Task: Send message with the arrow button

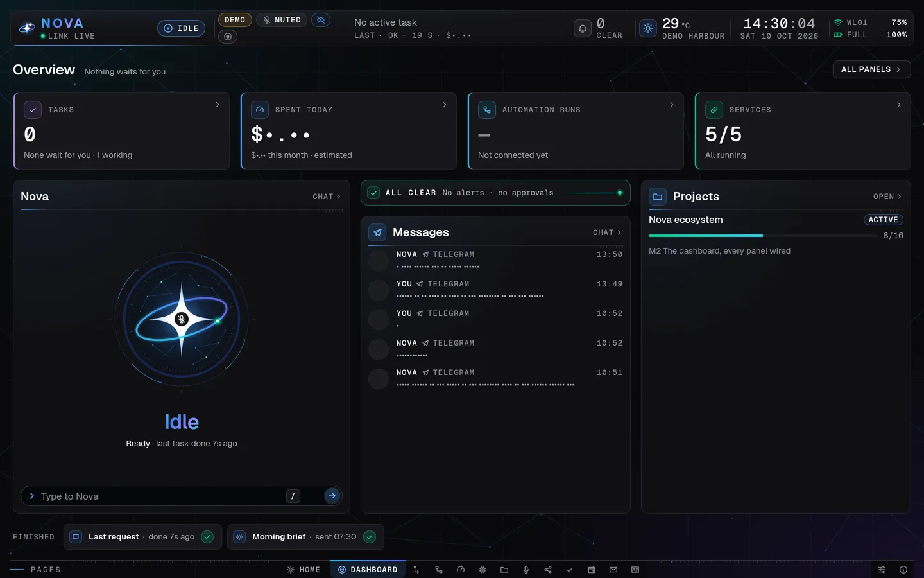Action: (332, 496)
